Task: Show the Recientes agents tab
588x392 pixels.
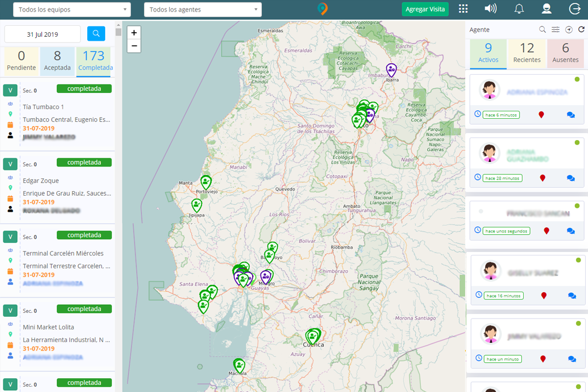Action: coord(527,53)
